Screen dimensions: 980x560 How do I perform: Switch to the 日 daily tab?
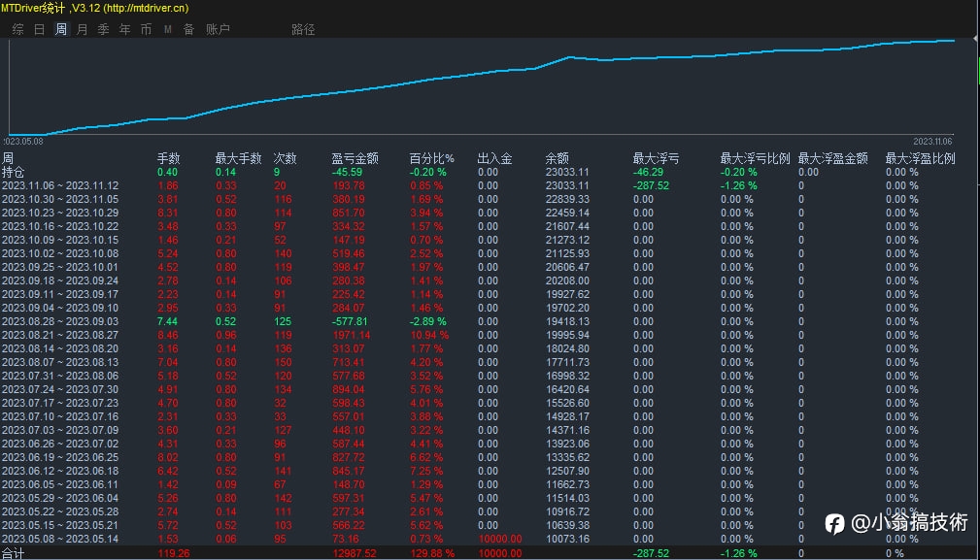pyautogui.click(x=40, y=29)
